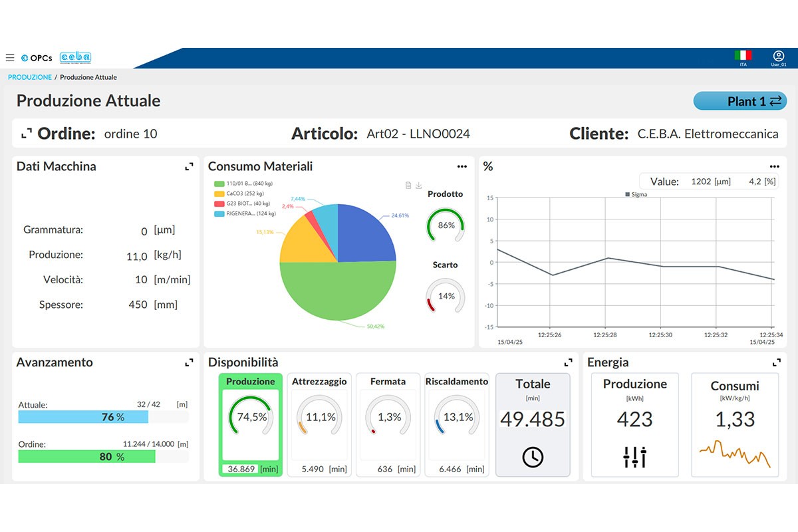Expand the Energia panel
This screenshot has height=532, width=798.
[x=777, y=362]
